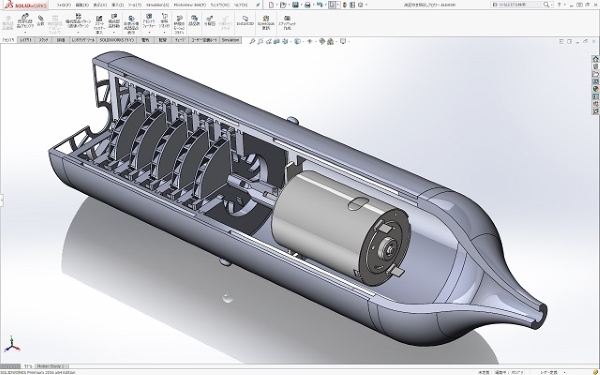The height and width of the screenshot is (375, 600).
Task: Open the home icon in right task pane
Action: point(595,59)
